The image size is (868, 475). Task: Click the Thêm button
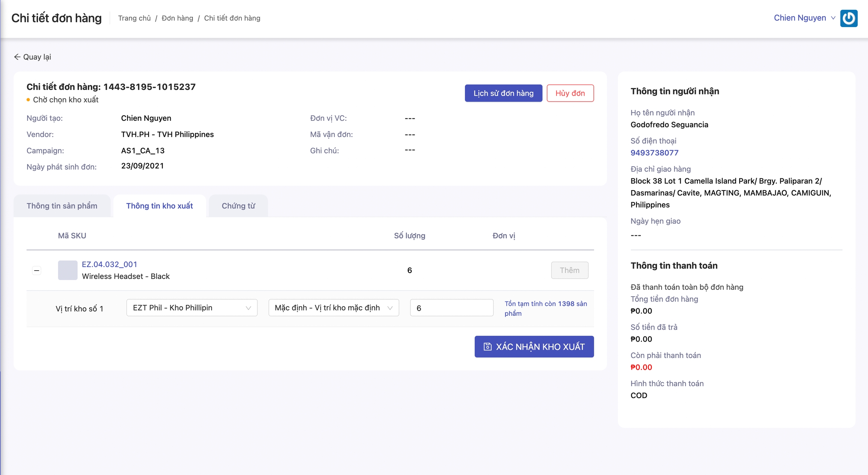pyautogui.click(x=569, y=270)
